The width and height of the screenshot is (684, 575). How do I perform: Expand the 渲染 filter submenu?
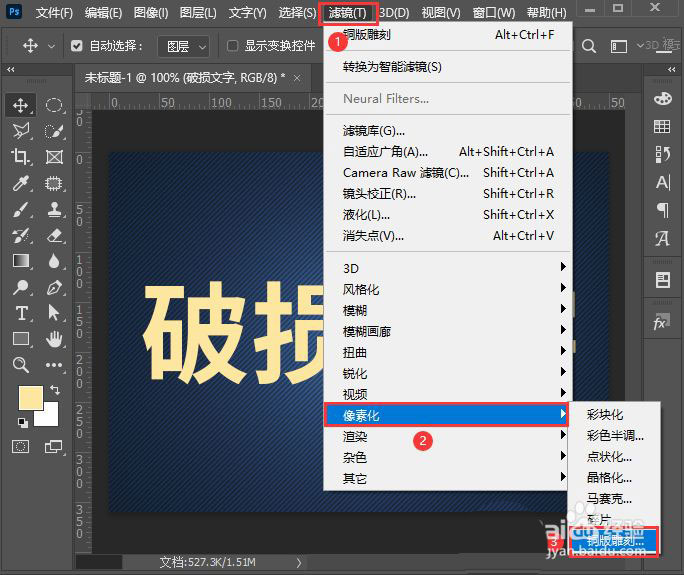point(448,435)
